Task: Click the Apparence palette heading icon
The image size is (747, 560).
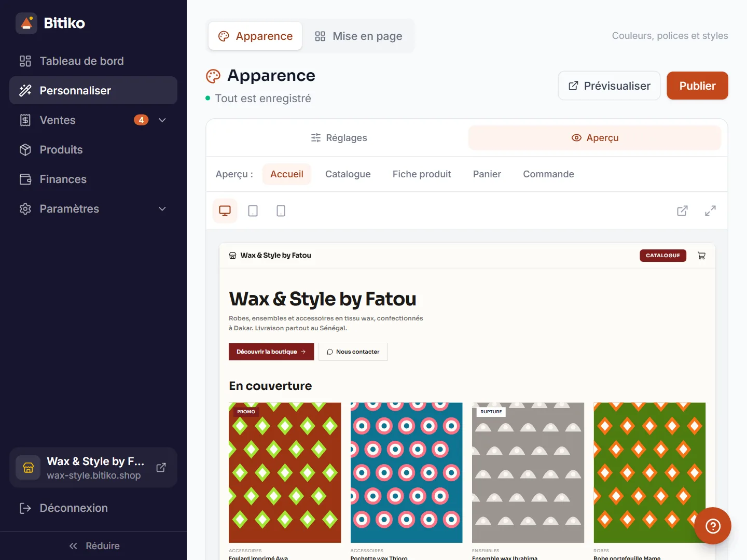Action: coord(213,76)
